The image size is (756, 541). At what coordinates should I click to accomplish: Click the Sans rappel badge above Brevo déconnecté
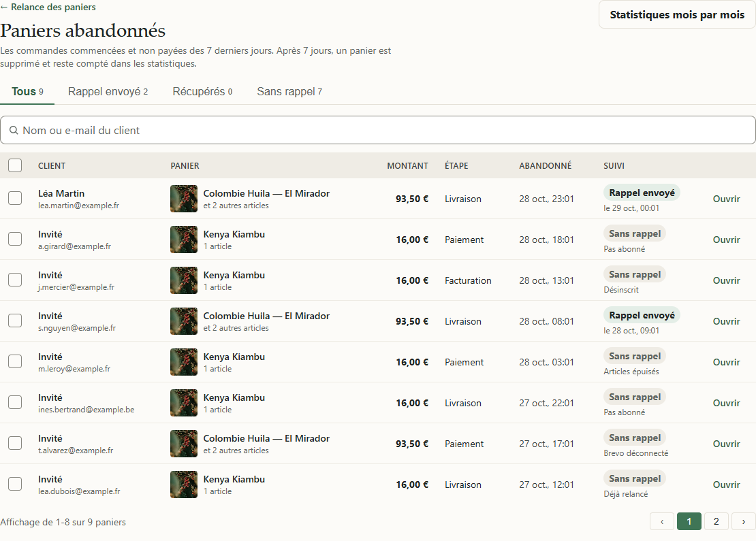[635, 438]
